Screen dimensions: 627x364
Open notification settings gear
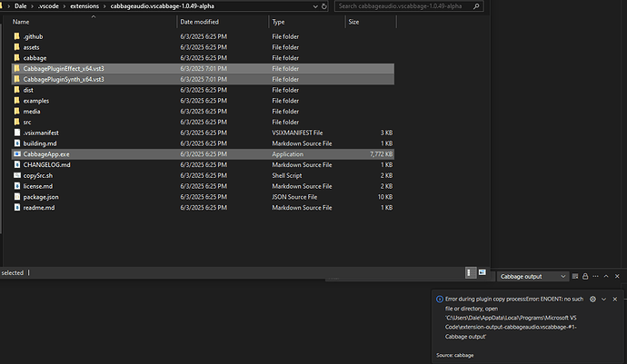(592, 299)
